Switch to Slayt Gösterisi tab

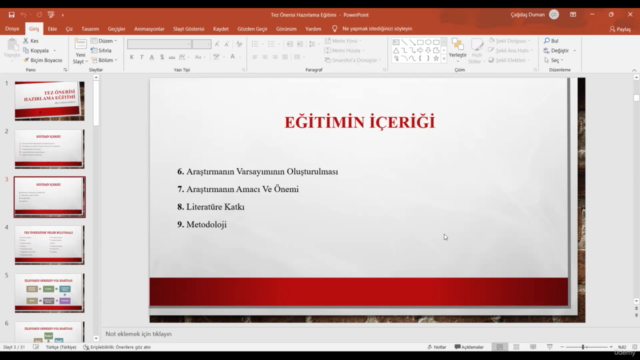(189, 29)
